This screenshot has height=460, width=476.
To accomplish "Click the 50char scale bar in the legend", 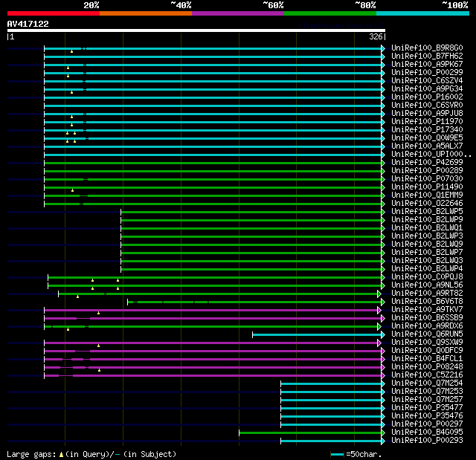I will pos(337,454).
